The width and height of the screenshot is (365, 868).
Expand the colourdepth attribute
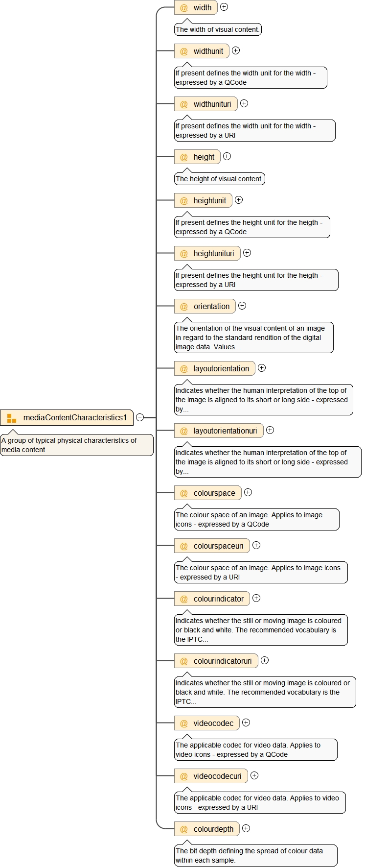coord(246,828)
